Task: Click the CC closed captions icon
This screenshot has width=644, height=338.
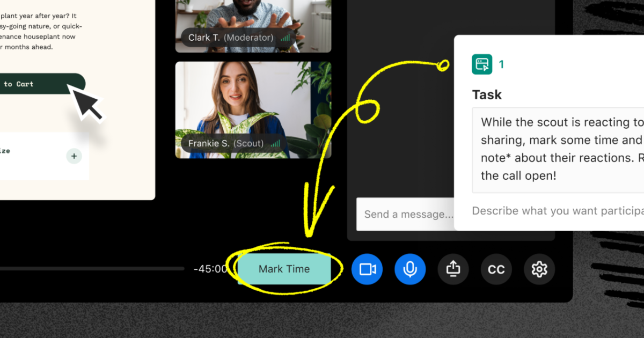Action: pyautogui.click(x=496, y=269)
